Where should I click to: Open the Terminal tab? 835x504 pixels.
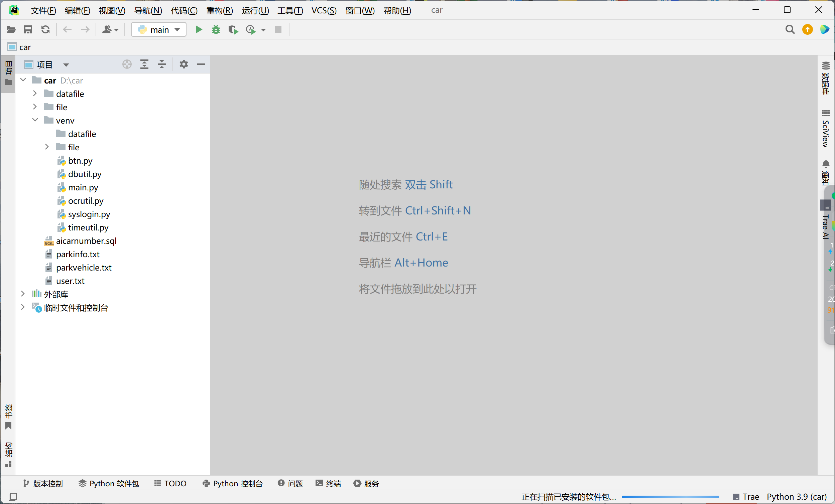tap(328, 484)
